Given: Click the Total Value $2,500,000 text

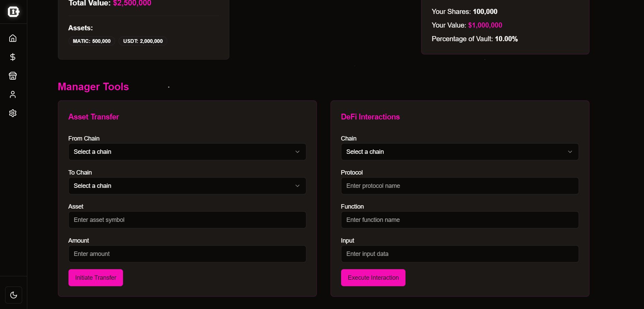Looking at the screenshot, I should [x=110, y=3].
